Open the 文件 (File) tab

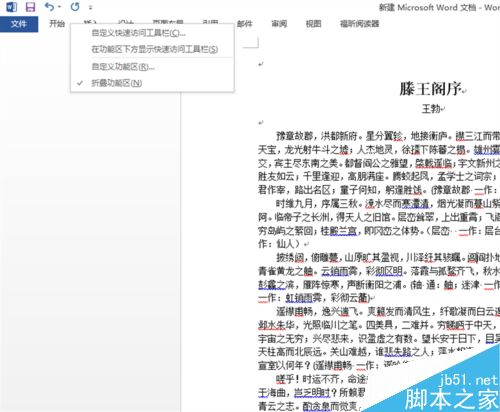[19, 24]
